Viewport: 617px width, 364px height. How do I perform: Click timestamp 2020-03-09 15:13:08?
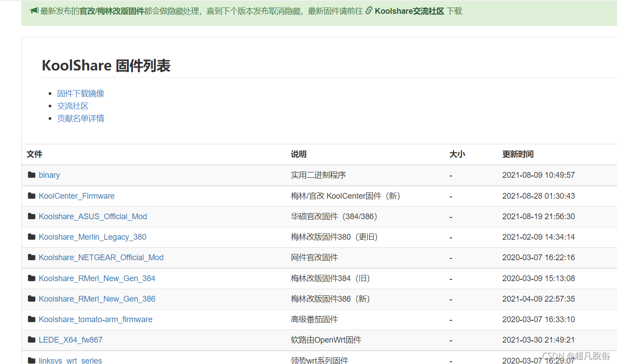(538, 278)
